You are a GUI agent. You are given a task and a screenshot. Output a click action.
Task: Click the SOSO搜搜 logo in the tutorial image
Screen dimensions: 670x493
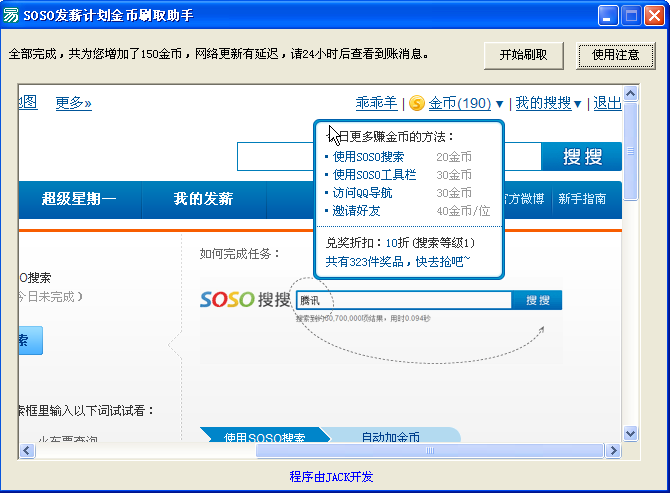pyautogui.click(x=245, y=299)
